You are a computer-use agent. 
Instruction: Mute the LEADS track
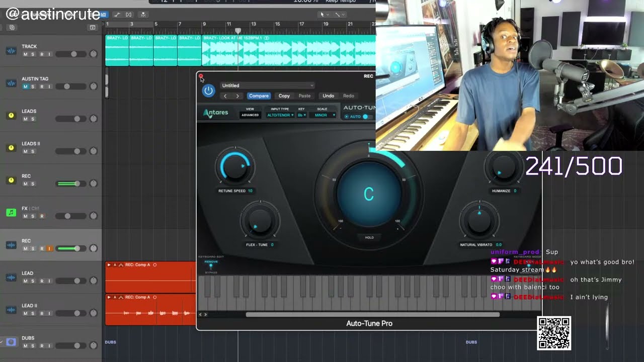pos(25,119)
